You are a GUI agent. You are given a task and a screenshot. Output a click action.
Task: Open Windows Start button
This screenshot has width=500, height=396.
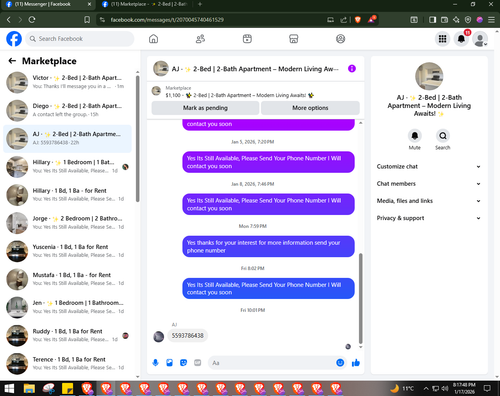coord(9,388)
